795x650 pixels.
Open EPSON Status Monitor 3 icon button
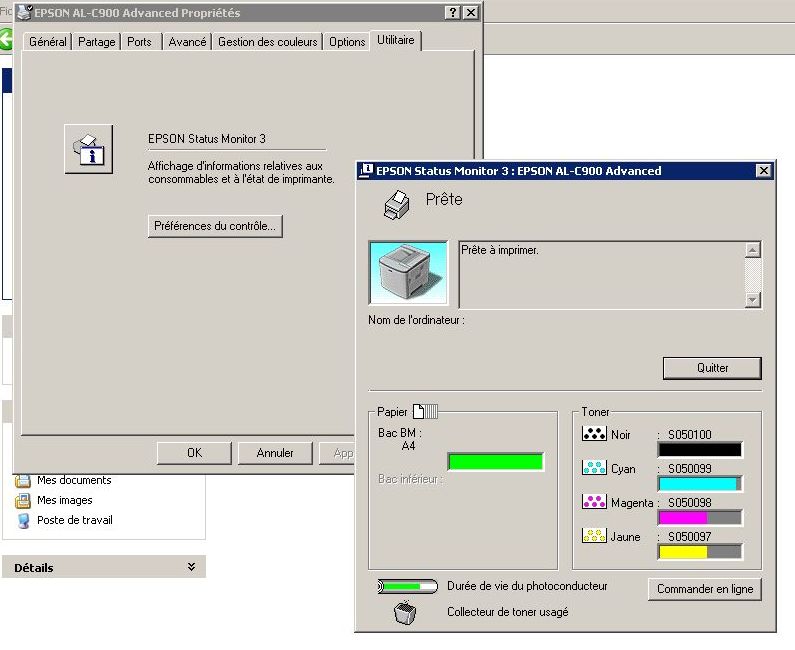pos(89,149)
